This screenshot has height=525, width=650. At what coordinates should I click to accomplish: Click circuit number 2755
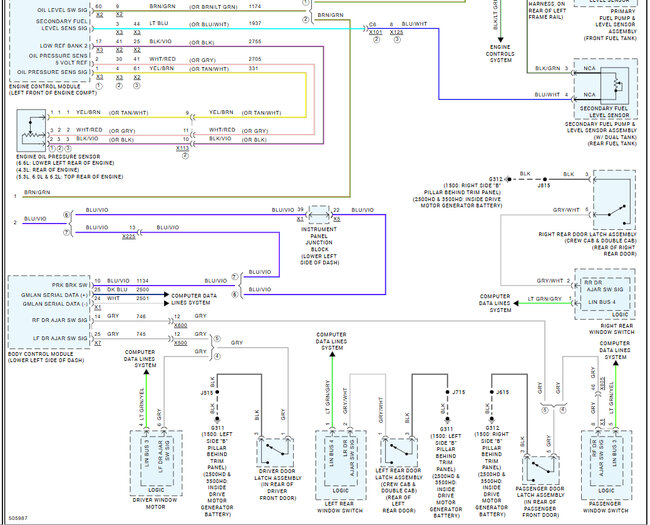pos(255,41)
